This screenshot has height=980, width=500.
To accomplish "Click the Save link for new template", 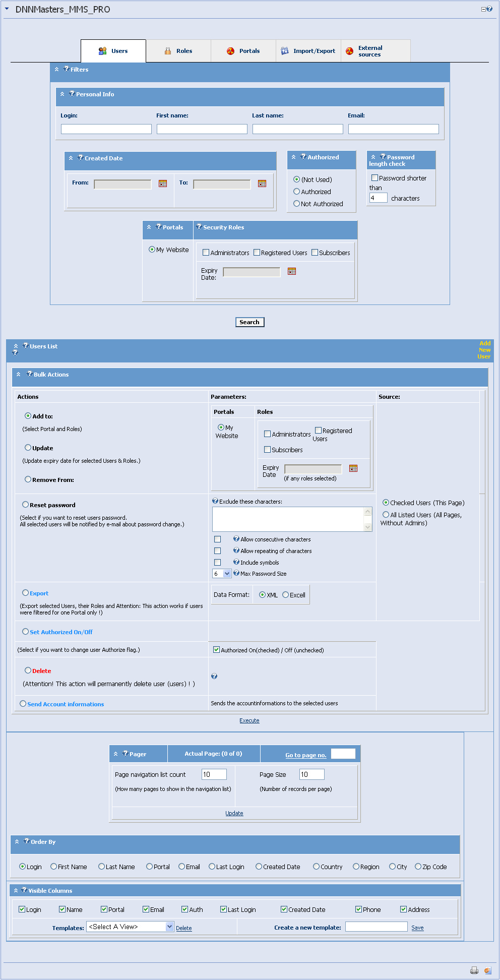I will 417,928.
